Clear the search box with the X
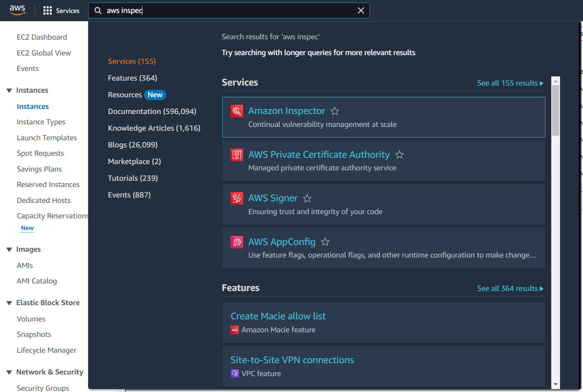 click(361, 10)
